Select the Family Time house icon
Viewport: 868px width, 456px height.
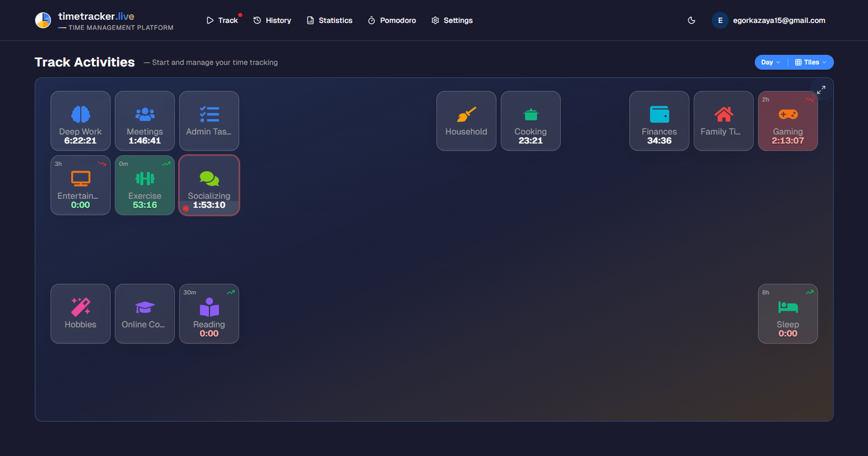coord(723,114)
